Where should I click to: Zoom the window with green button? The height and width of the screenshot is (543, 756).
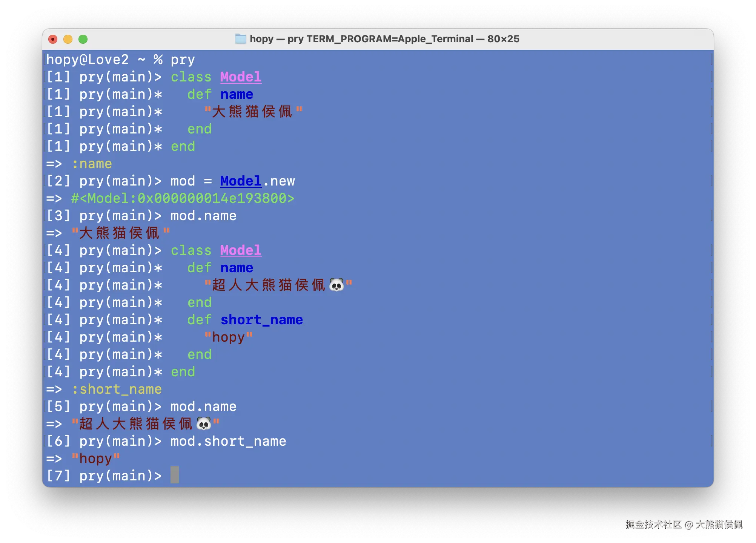[x=83, y=39]
